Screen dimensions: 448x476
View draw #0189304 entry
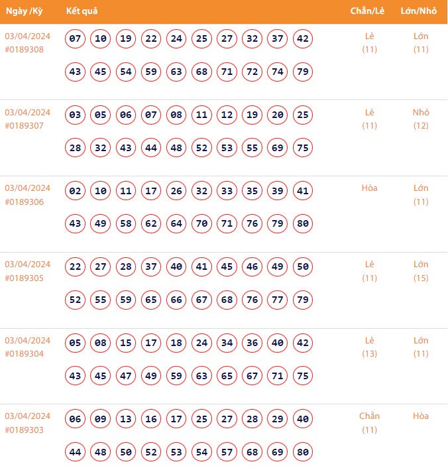click(x=25, y=354)
